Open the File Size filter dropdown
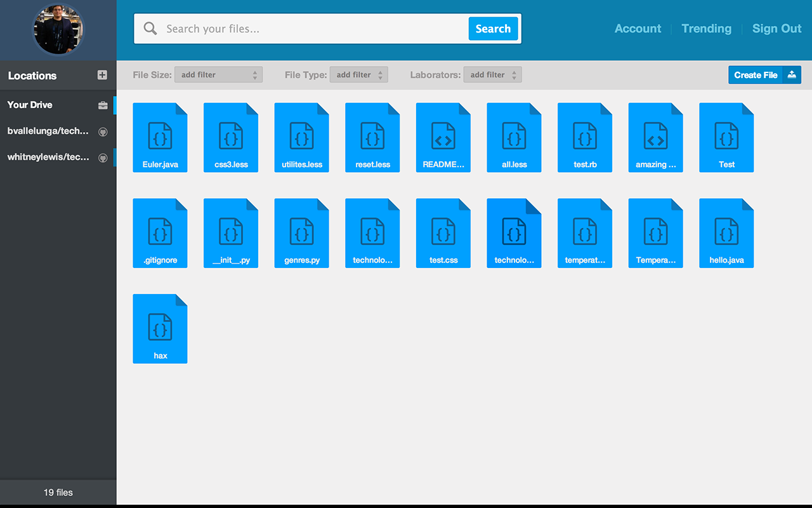This screenshot has width=812, height=508. [x=218, y=75]
